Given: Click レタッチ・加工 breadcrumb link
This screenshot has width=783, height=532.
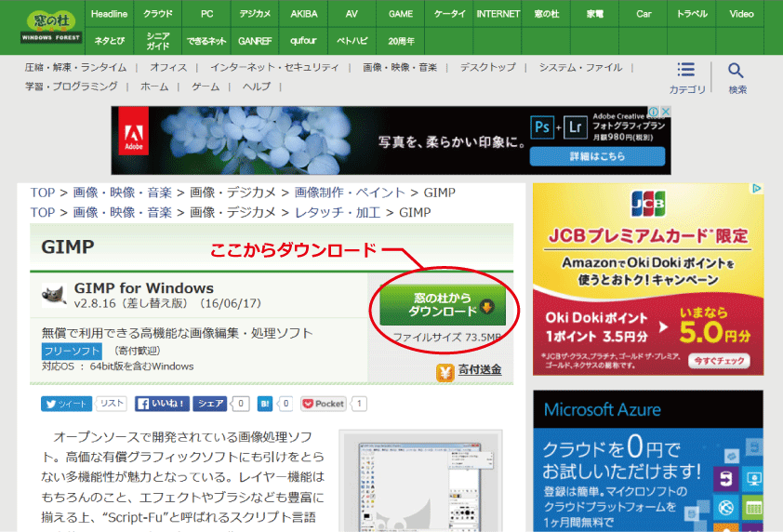Looking at the screenshot, I should [338, 213].
